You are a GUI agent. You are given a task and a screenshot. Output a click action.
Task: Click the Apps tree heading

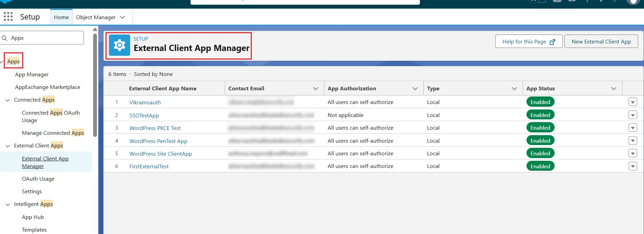pos(13,61)
